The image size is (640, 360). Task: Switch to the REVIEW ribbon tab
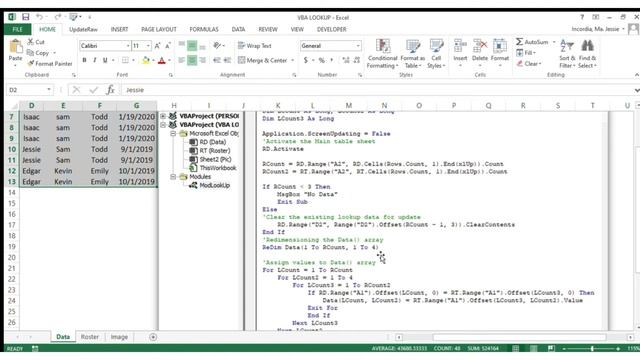pyautogui.click(x=268, y=29)
